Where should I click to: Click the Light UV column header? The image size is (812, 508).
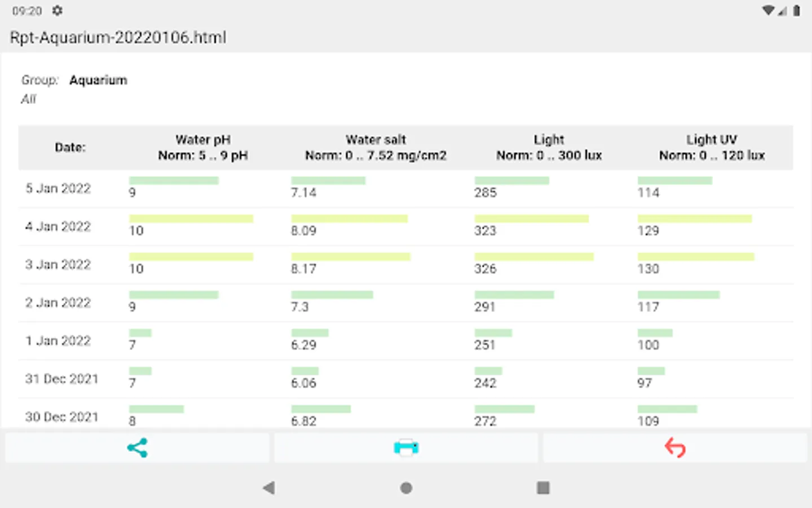(712, 147)
